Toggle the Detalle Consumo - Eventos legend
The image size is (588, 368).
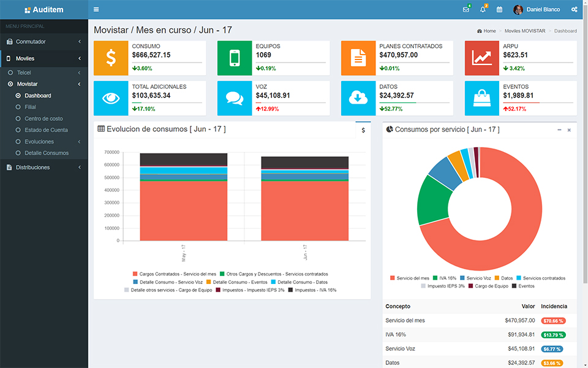(x=236, y=282)
